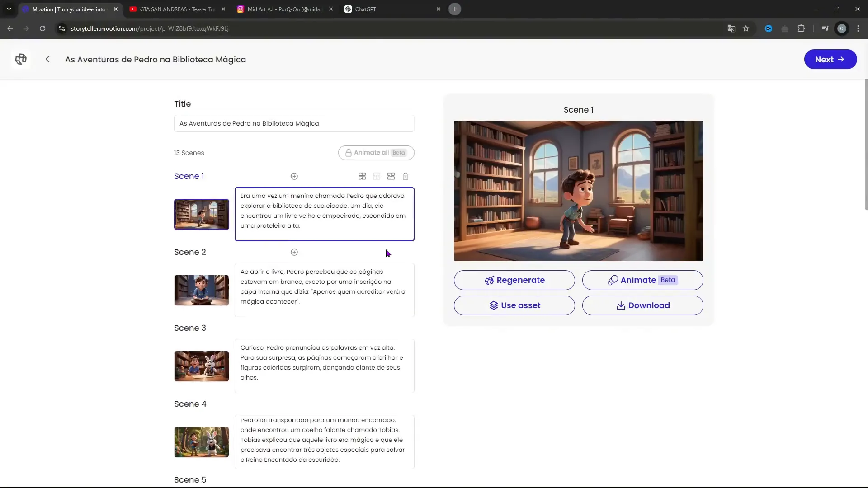The height and width of the screenshot is (488, 868).
Task: Download the Scene 1 image
Action: [x=642, y=305]
